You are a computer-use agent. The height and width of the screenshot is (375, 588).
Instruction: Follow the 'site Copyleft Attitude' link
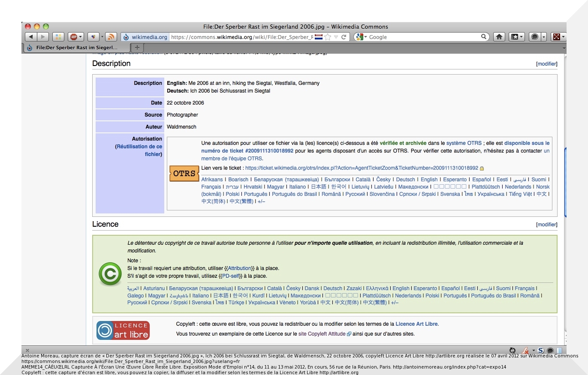click(x=322, y=334)
